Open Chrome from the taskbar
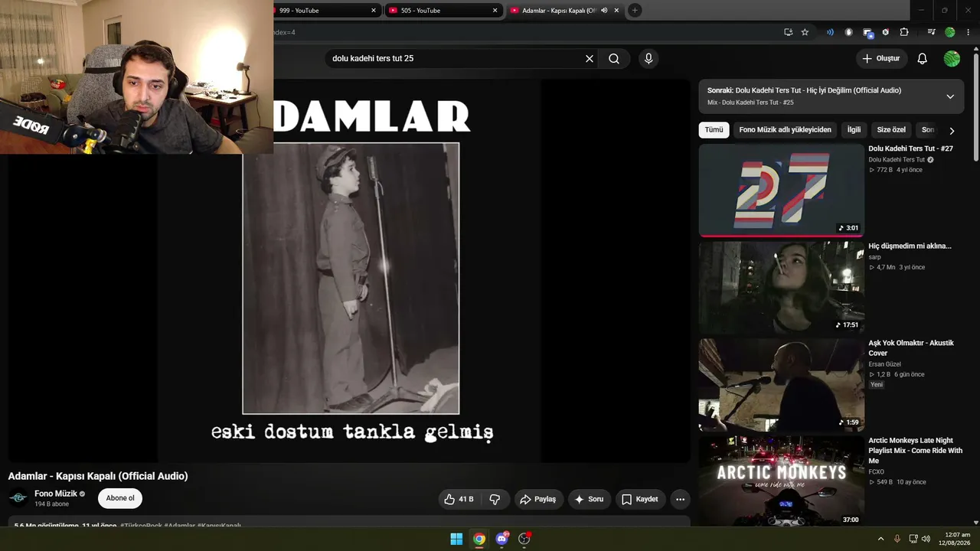Viewport: 980px width, 551px height. click(x=479, y=539)
